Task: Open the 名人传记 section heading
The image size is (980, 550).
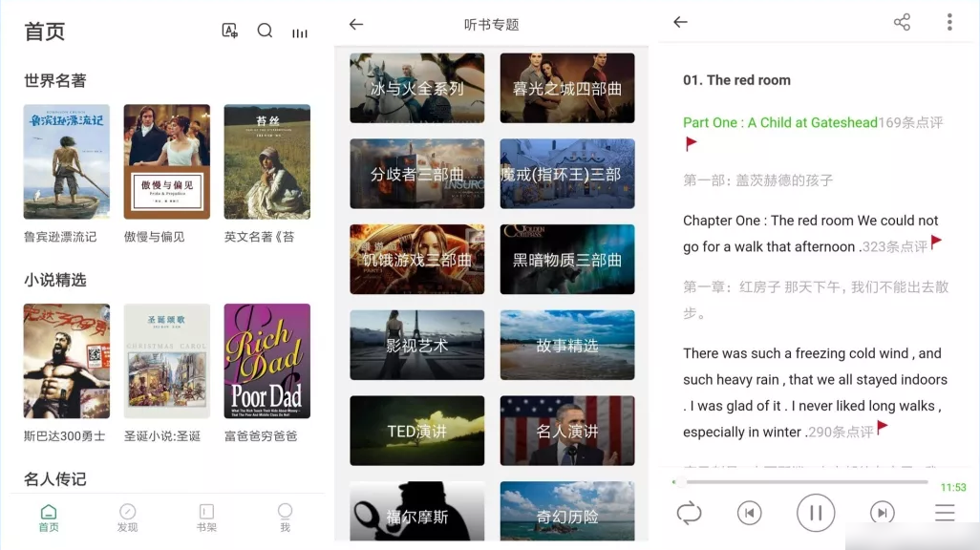Action: tap(55, 479)
